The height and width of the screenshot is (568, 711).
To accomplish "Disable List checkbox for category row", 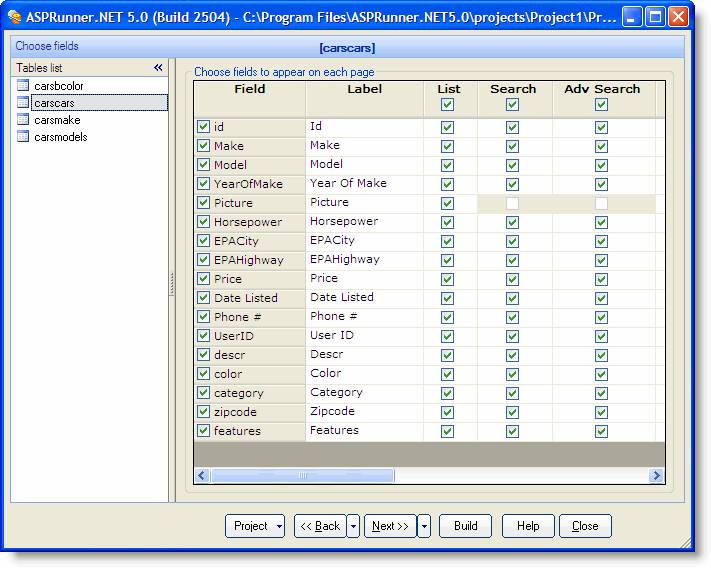I will pyautogui.click(x=448, y=394).
